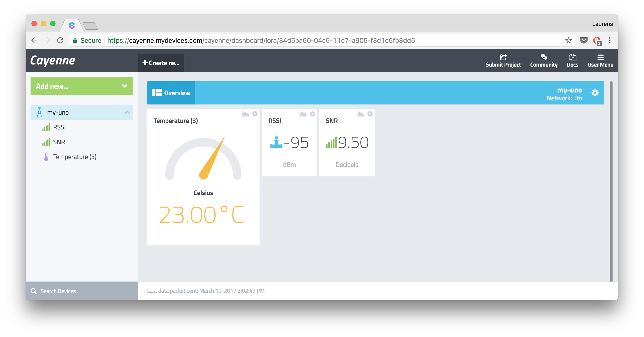Click the 23.00 °C temperature value
The image size is (644, 337).
[x=201, y=214]
